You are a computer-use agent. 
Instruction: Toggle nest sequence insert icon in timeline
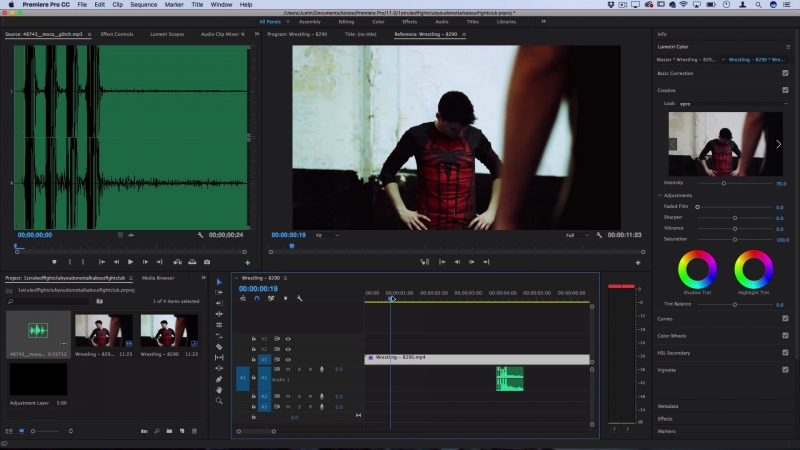pyautogui.click(x=243, y=298)
